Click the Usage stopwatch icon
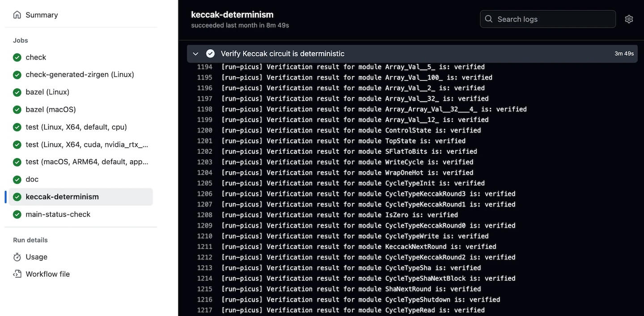 point(17,257)
